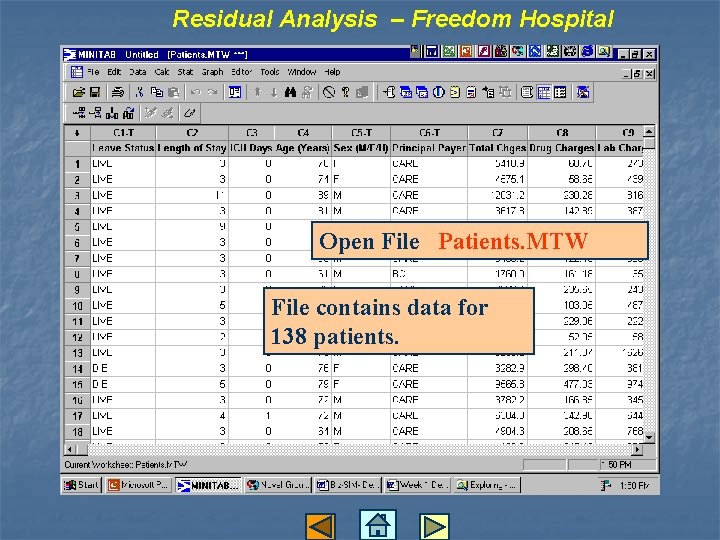Screen dimensions: 720x540
Task: Open the History yellow note toolbar icon
Action: click(x=455, y=92)
